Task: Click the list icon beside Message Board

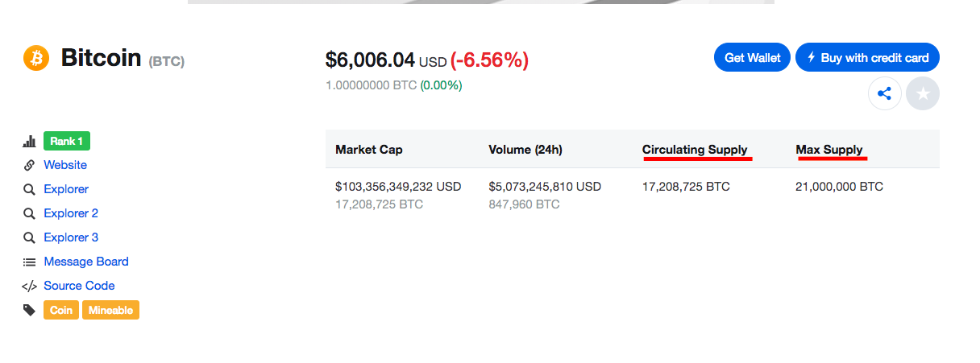Action: [x=30, y=262]
